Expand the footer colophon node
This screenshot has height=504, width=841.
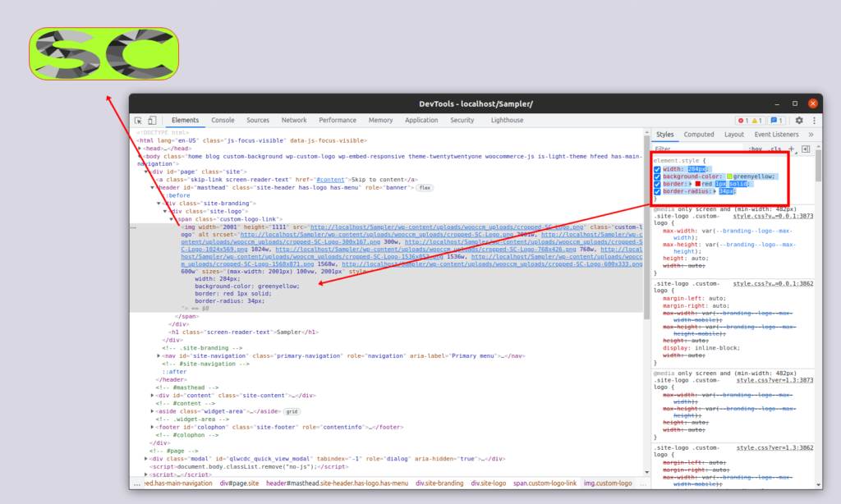point(152,428)
